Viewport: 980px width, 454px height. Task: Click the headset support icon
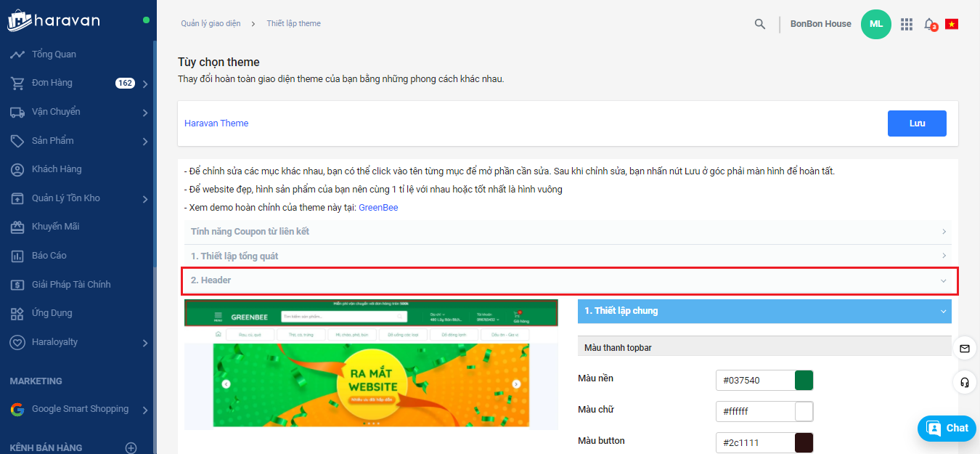tap(965, 382)
